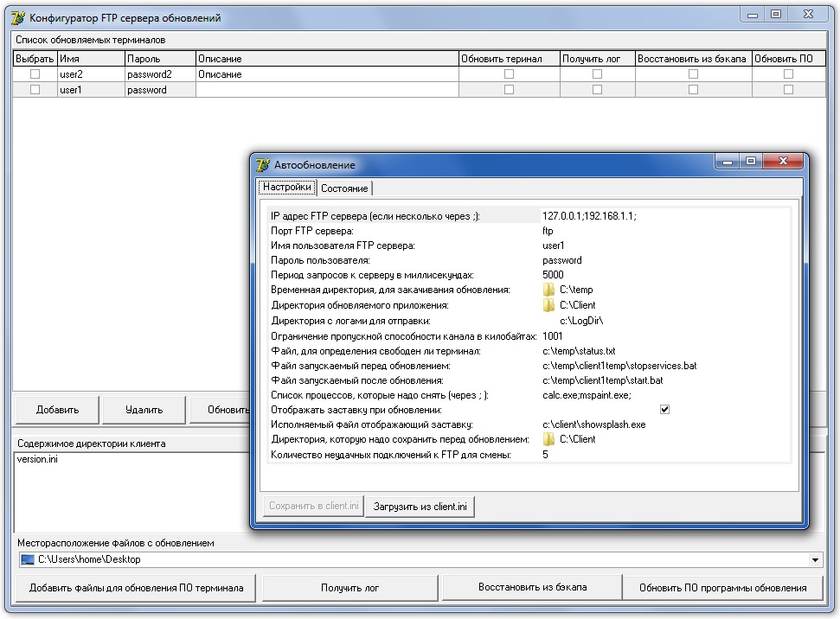
Task: Click the user1 name cell
Action: tap(91, 89)
